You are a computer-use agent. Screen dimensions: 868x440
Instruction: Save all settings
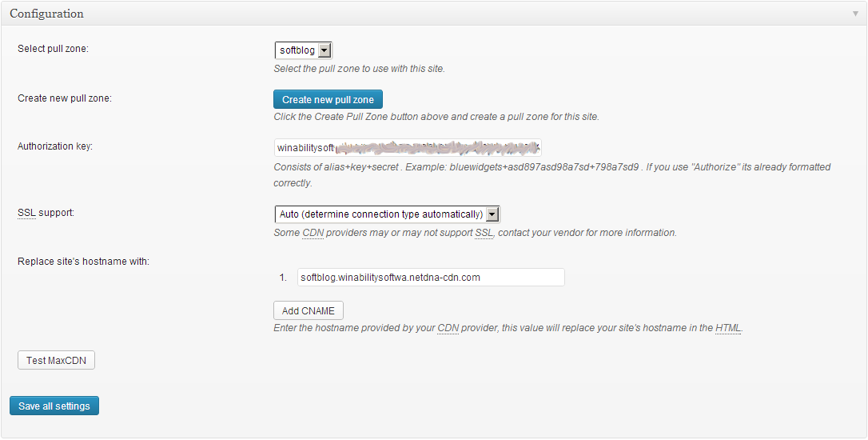pos(54,406)
